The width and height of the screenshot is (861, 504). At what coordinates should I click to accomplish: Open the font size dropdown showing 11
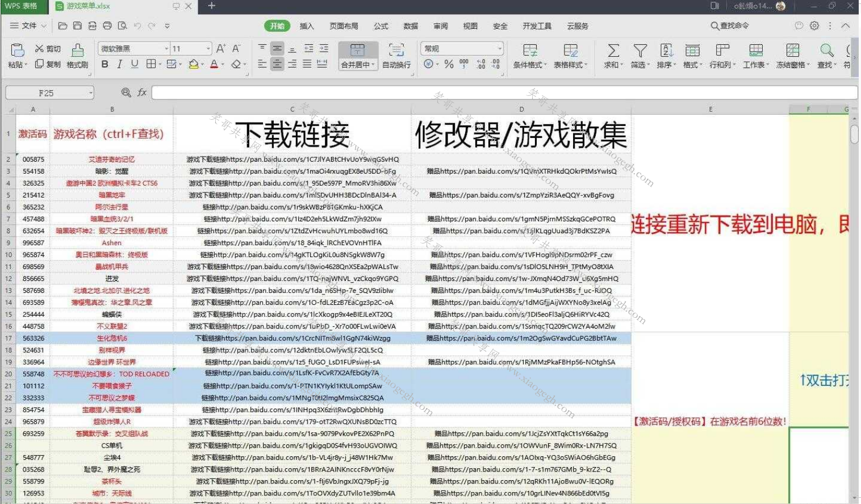pos(208,49)
